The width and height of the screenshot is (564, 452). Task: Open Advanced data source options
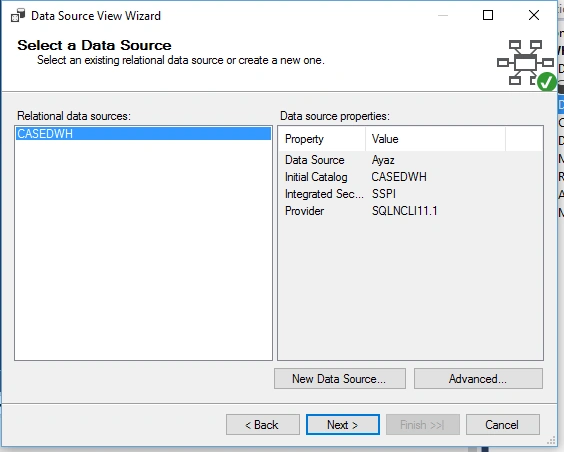[478, 379]
